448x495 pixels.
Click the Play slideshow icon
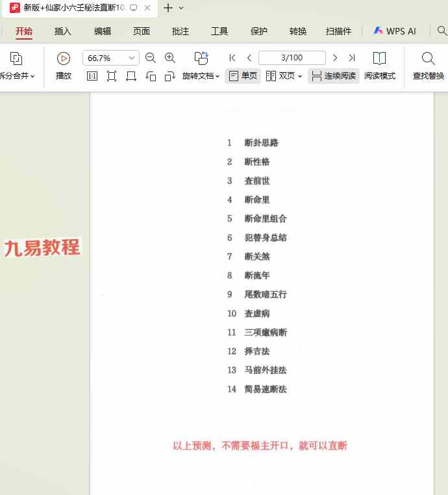63,58
